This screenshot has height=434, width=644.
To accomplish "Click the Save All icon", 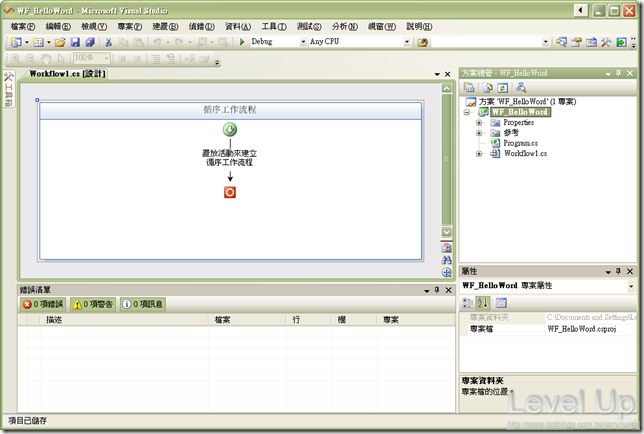I will click(90, 42).
